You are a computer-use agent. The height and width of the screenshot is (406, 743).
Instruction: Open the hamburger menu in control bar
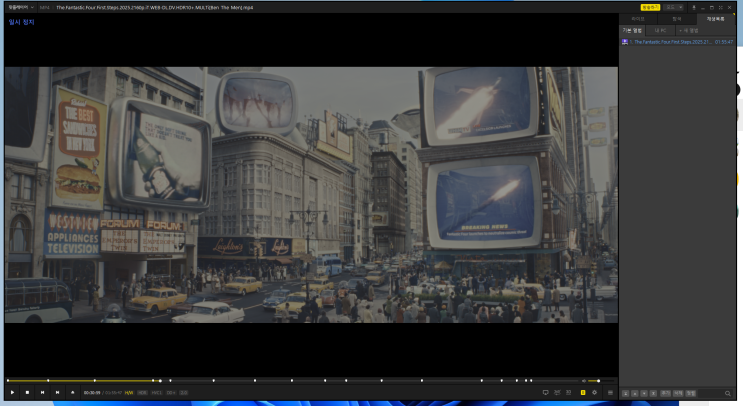click(x=610, y=393)
